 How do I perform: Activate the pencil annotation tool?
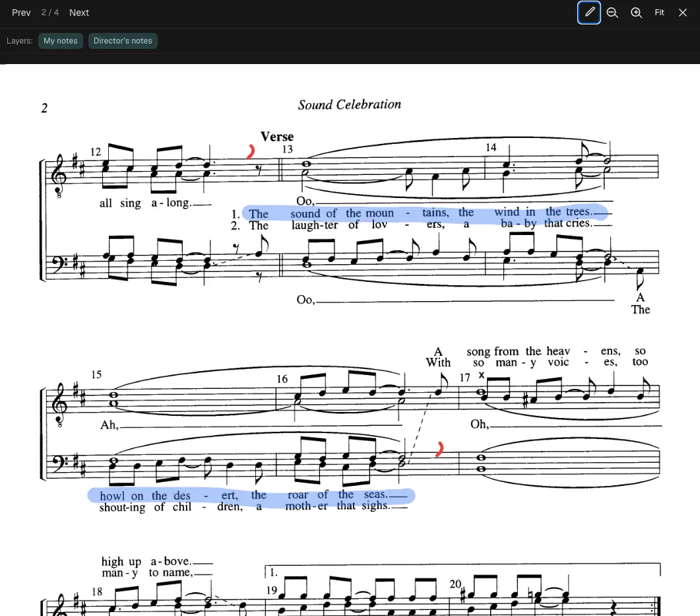click(589, 13)
